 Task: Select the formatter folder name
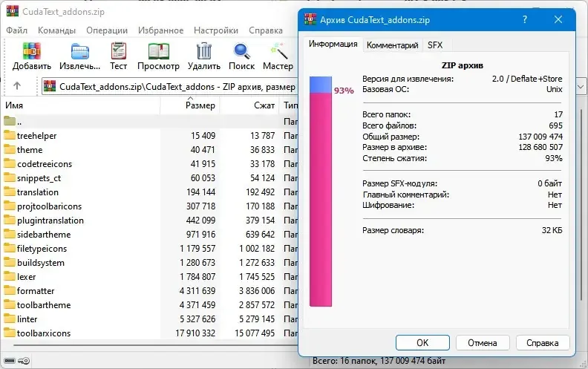[36, 290]
